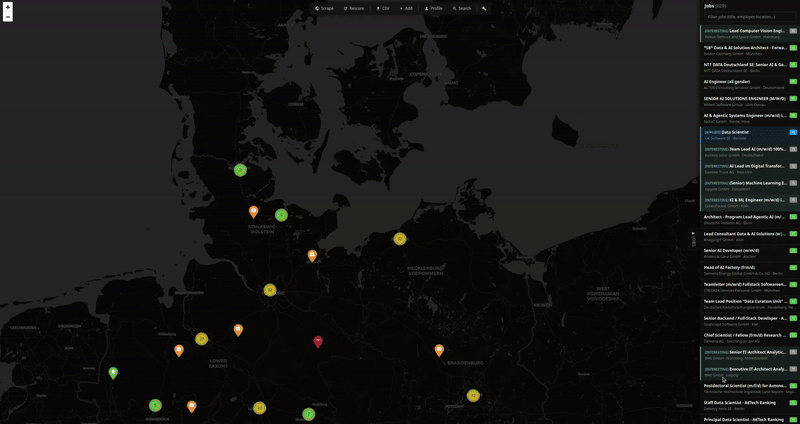This screenshot has width=800, height=424.
Task: Open the green cluster marker at Osnabrück
Action: 156,406
